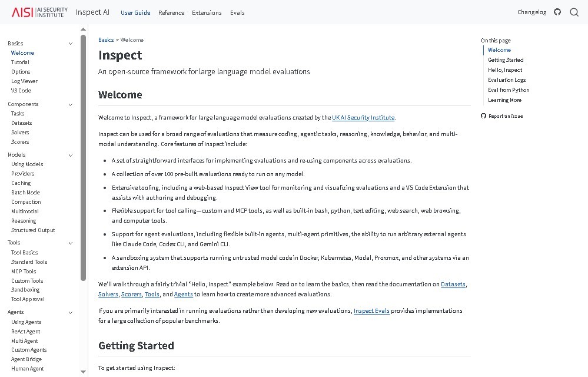
Task: Toggle the Agents section chevron
Action: pyautogui.click(x=71, y=312)
